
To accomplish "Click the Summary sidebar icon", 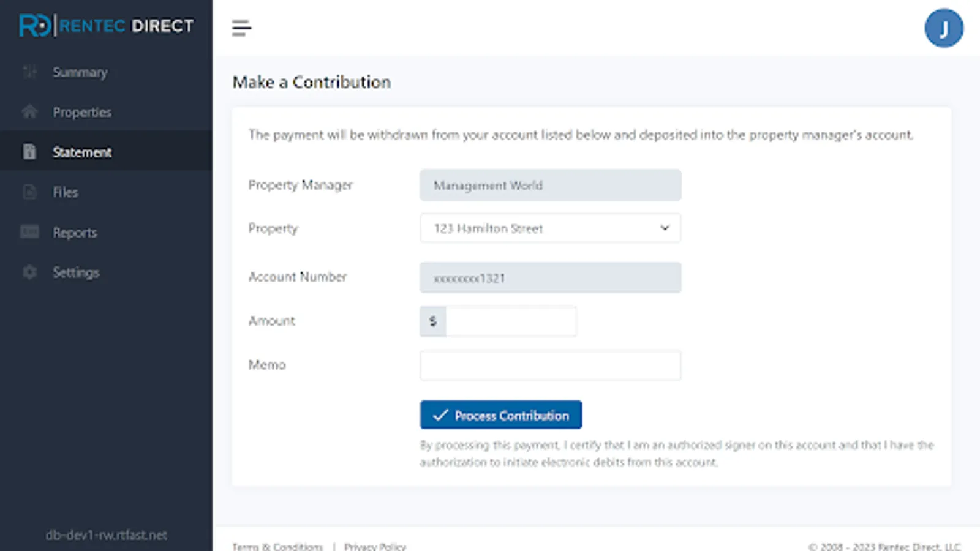I will coord(29,72).
